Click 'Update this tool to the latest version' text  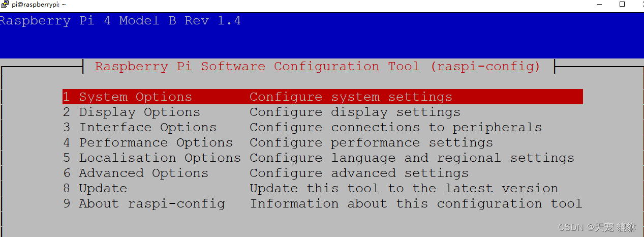(x=404, y=188)
